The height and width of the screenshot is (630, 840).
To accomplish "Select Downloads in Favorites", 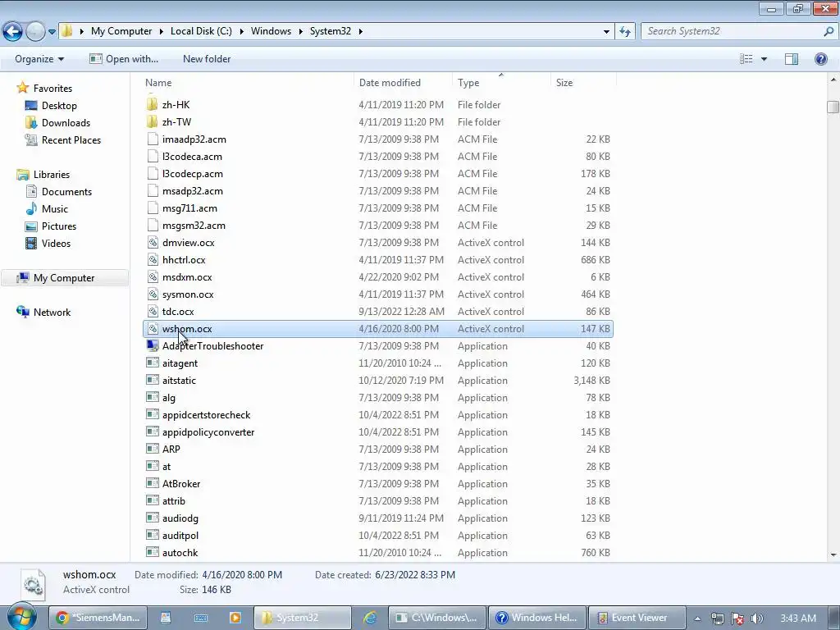I will click(x=66, y=123).
